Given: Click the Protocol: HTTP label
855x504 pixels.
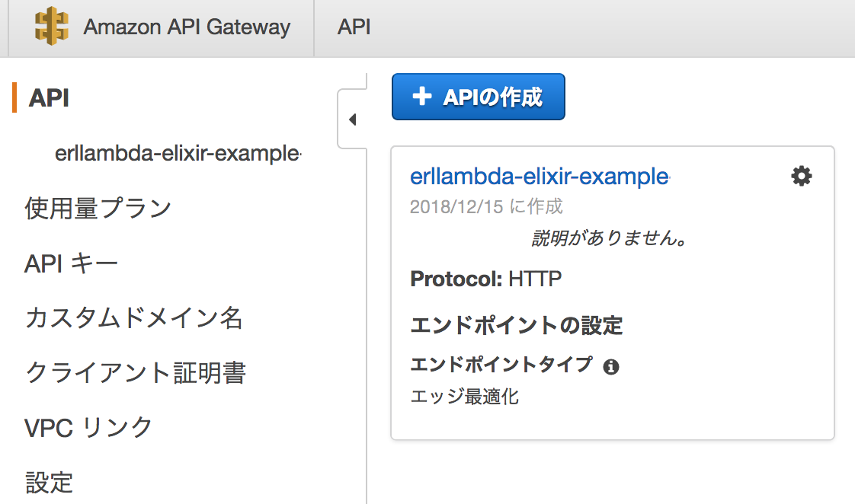Looking at the screenshot, I should [486, 279].
